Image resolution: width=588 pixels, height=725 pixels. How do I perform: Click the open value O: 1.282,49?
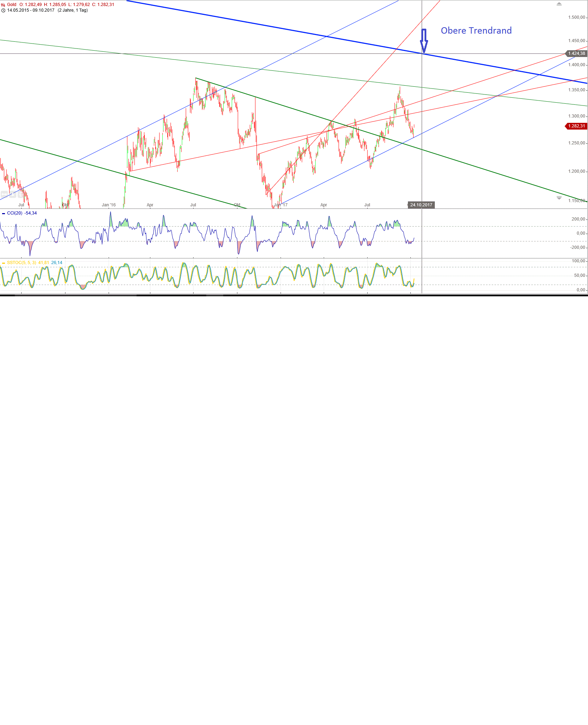30,5
